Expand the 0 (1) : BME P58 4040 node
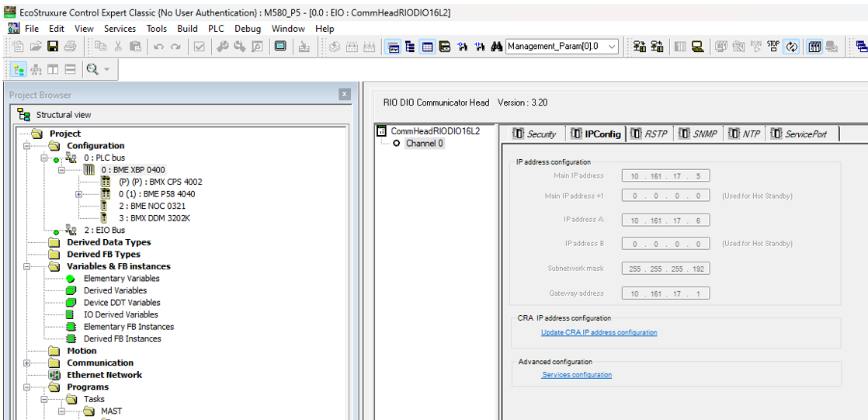This screenshot has width=868, height=420. click(x=78, y=194)
